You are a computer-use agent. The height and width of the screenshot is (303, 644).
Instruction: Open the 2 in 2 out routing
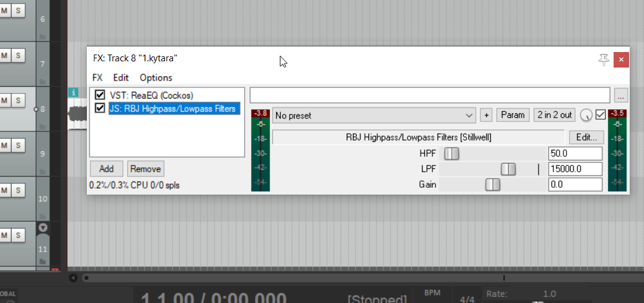(x=555, y=115)
